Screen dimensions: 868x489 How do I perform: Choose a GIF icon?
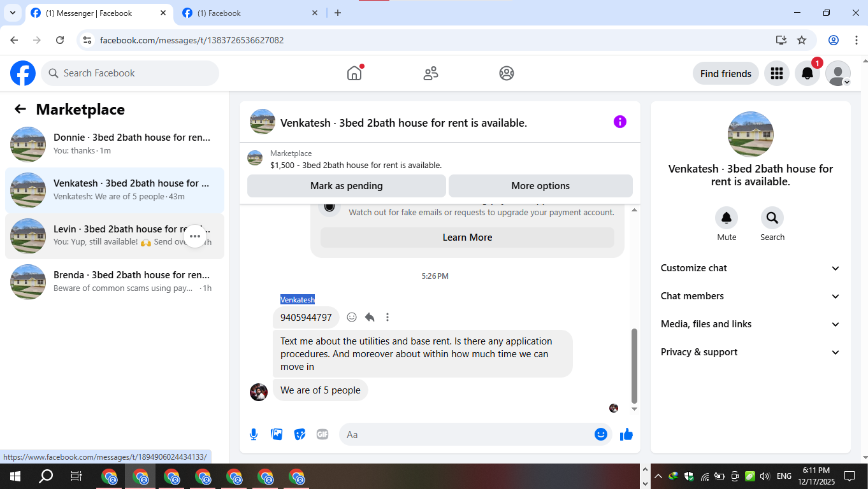click(x=322, y=434)
